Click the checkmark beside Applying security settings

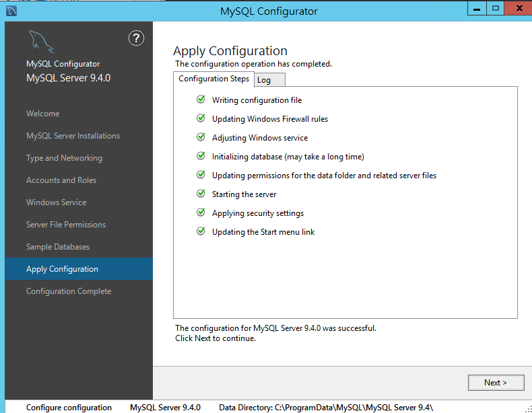[201, 212]
